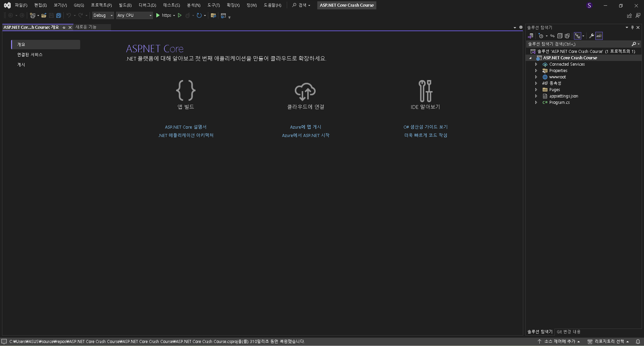Viewport: 644px width, 346px height.
Task: Open the 보기(V) menu
Action: [x=60, y=5]
